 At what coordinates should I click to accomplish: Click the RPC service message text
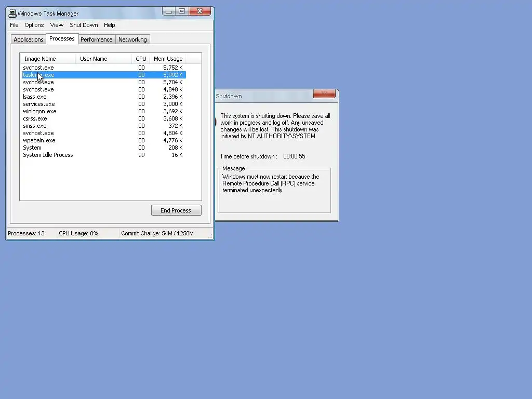click(271, 183)
